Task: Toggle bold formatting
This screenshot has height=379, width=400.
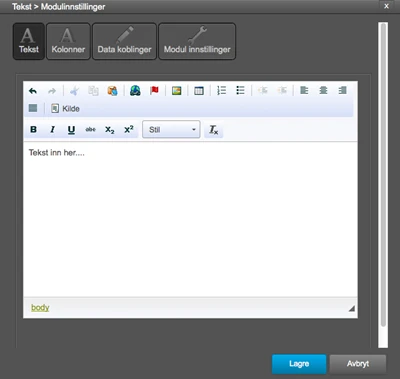Action: pos(33,130)
